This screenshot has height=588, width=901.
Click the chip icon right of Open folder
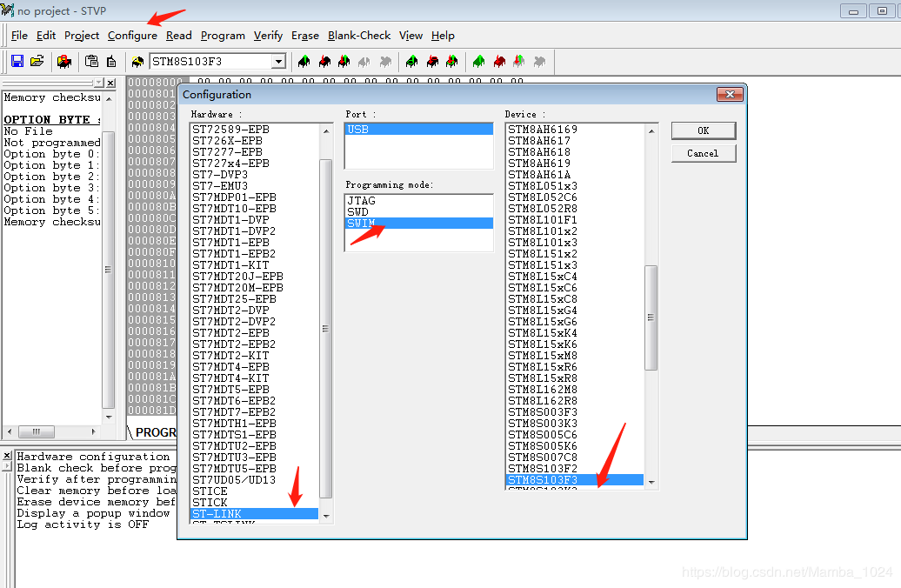pyautogui.click(x=64, y=61)
